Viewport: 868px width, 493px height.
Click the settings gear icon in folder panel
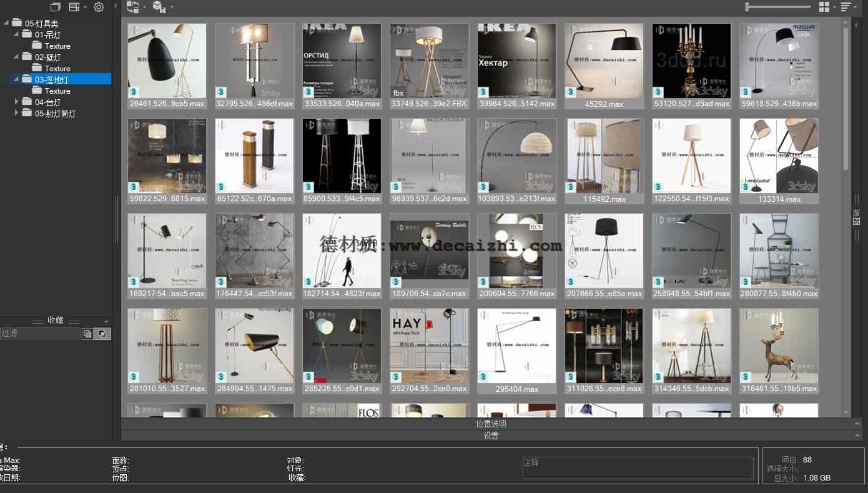tap(99, 7)
